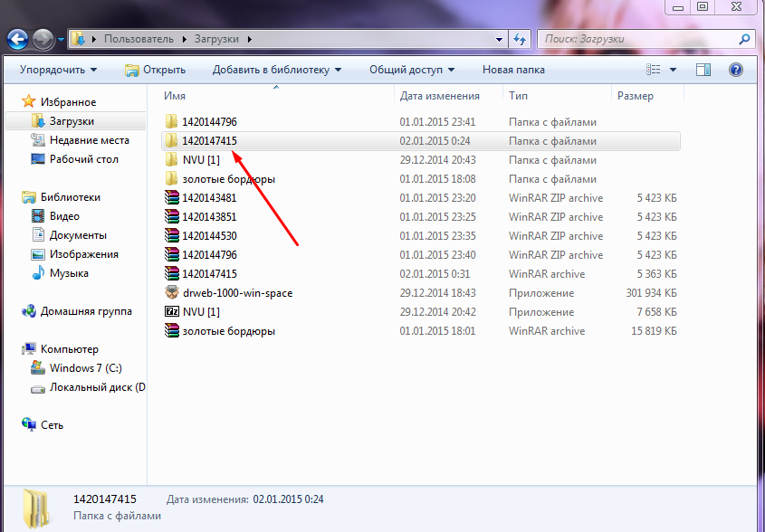
Task: Select the 1420143481 ZIP archive icon
Action: pyautogui.click(x=172, y=197)
